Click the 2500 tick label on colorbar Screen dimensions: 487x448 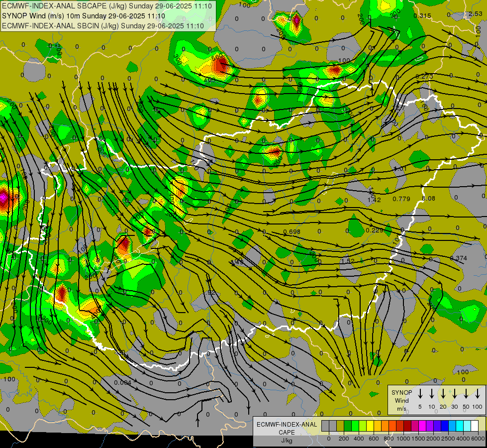[448, 439]
